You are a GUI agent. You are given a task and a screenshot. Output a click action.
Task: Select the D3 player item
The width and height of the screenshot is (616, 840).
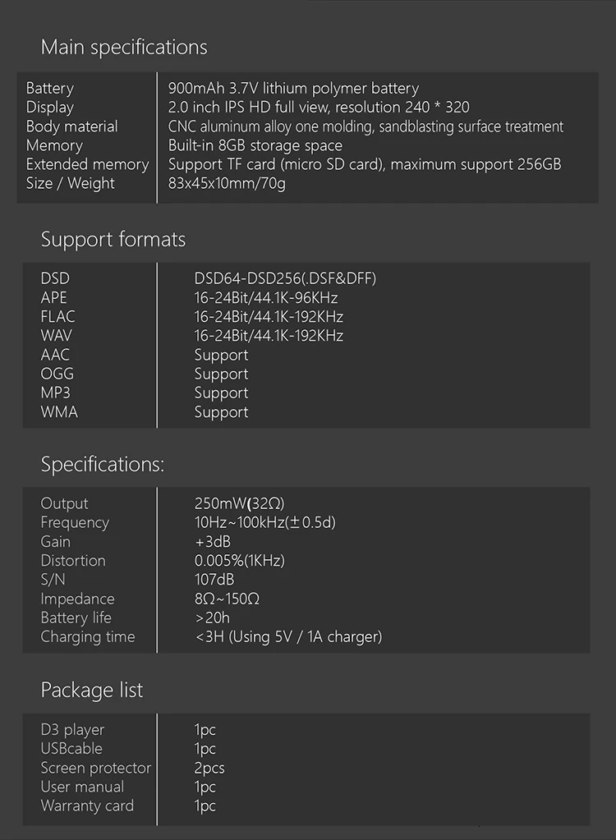click(72, 730)
